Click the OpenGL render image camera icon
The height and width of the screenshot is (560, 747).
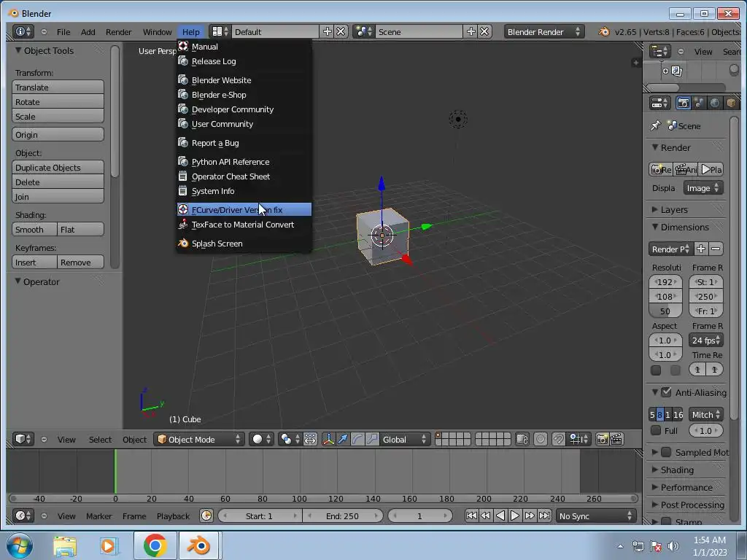(602, 439)
